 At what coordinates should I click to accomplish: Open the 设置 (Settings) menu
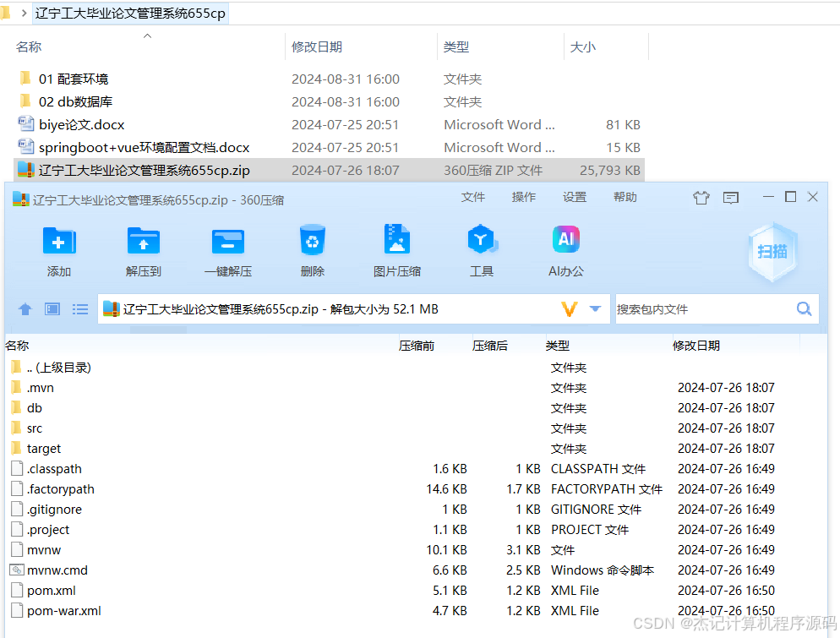coord(574,196)
